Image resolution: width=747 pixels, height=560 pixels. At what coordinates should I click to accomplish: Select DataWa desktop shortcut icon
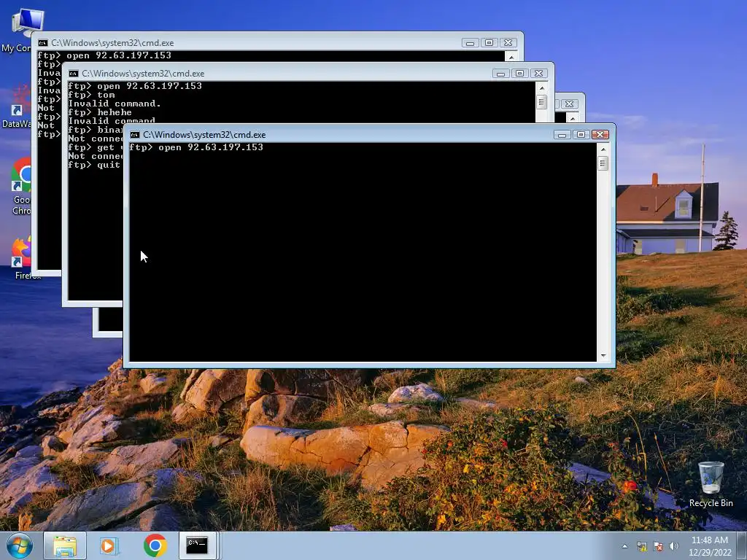click(17, 107)
